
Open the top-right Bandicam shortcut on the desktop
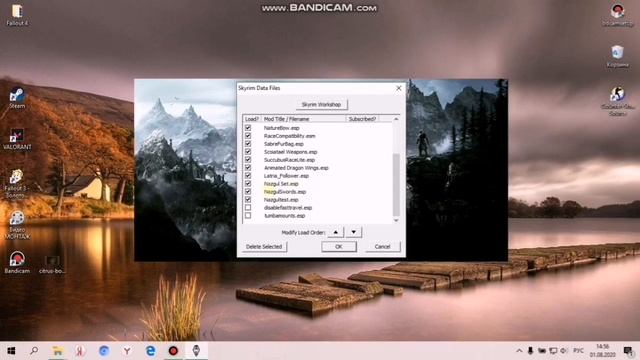(618, 15)
